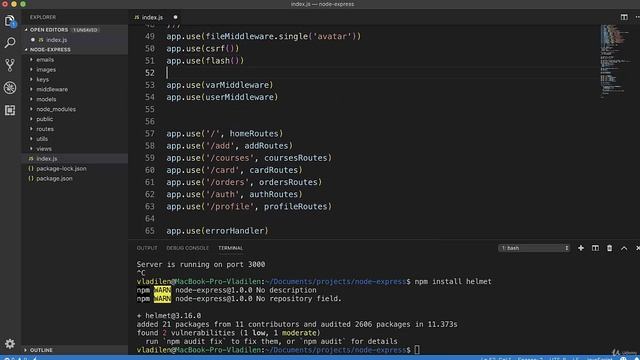Open package-lock.json file
Viewport: 640px width, 360px height.
tap(75, 169)
